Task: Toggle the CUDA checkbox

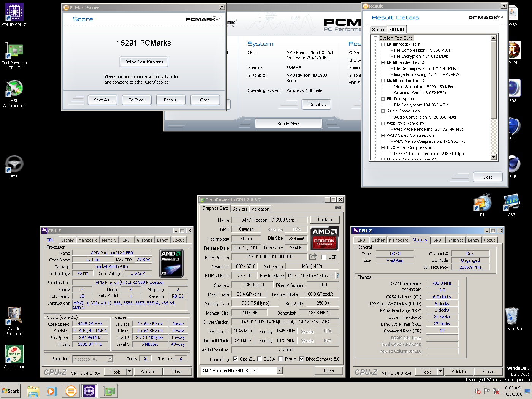Action: point(259,359)
